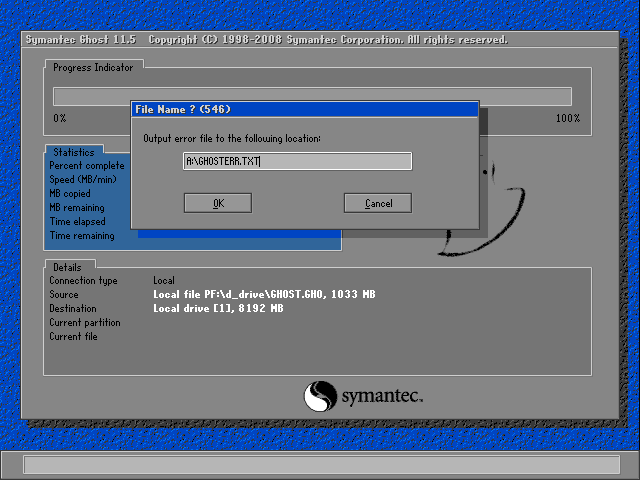This screenshot has width=640, height=480.
Task: Click the progress bar in Progress Indicator
Action: click(x=312, y=96)
